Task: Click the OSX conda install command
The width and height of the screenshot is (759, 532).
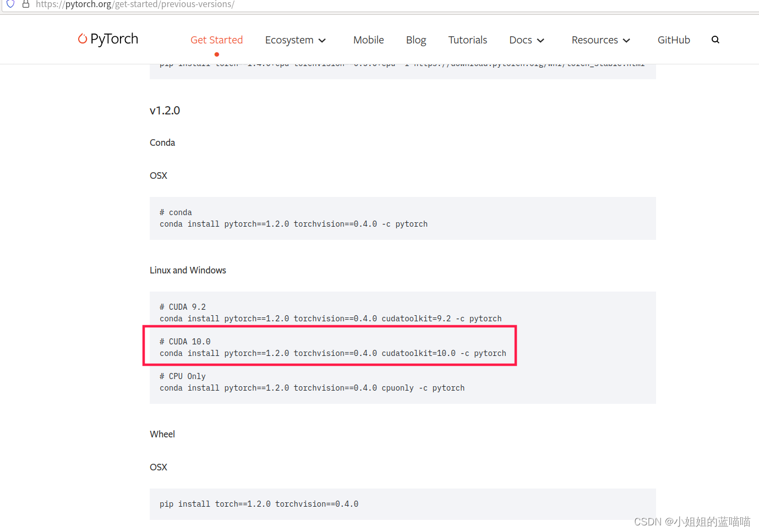Action: pyautogui.click(x=293, y=224)
